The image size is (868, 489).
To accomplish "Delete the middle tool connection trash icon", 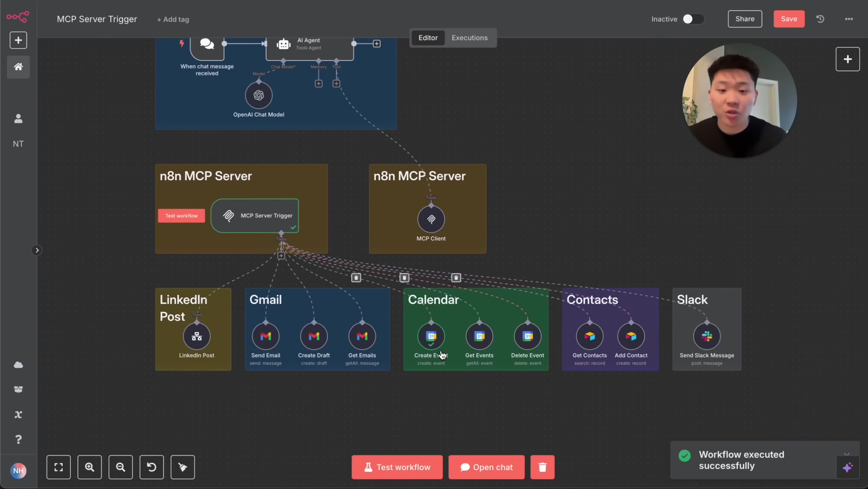I will pyautogui.click(x=404, y=278).
